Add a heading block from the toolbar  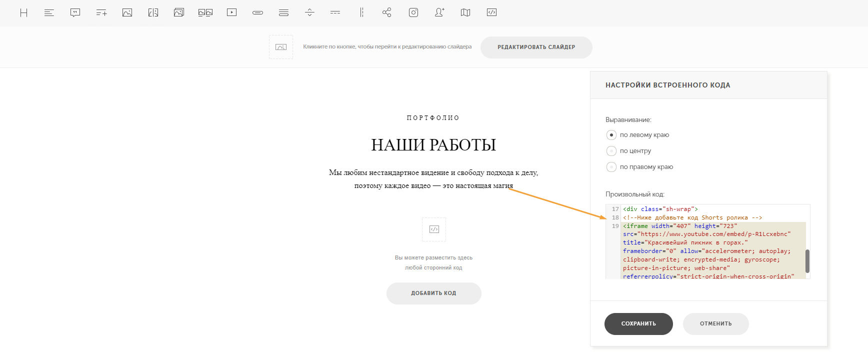pyautogui.click(x=23, y=12)
